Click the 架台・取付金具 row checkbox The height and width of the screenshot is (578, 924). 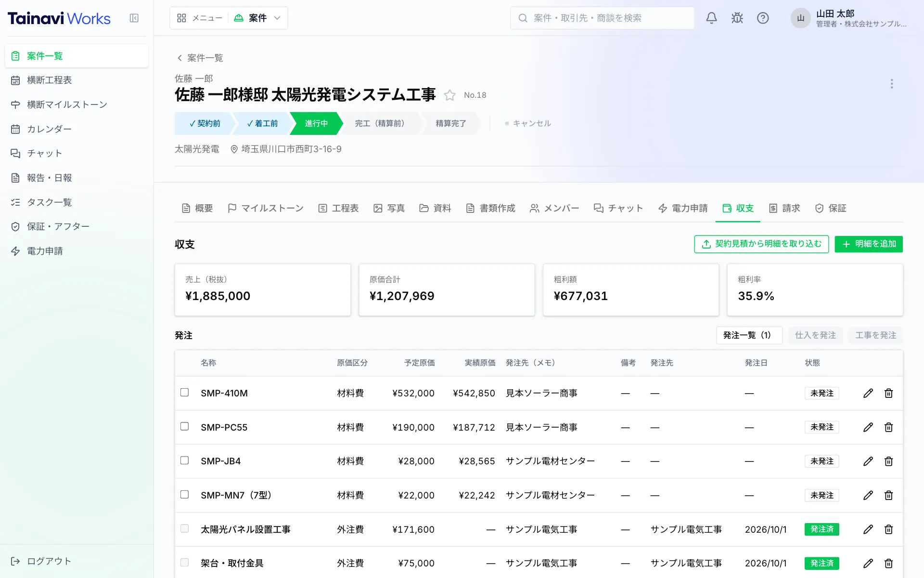click(184, 562)
